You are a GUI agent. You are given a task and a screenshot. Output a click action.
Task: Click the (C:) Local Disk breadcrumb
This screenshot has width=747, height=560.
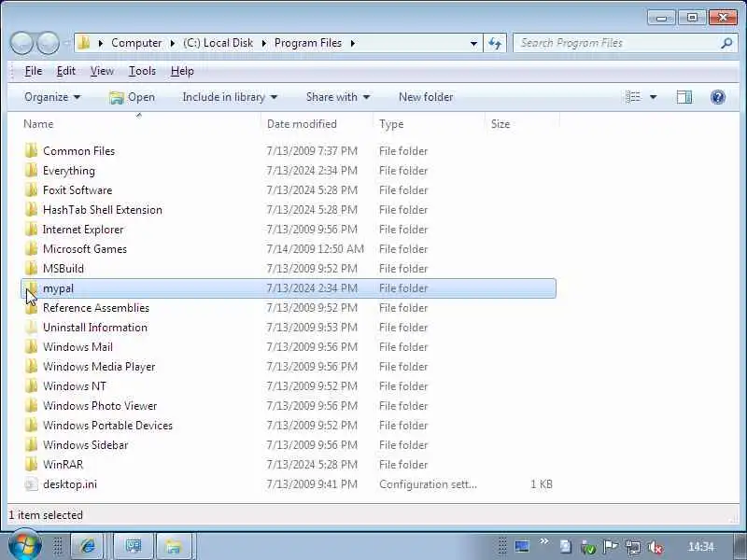coord(218,43)
